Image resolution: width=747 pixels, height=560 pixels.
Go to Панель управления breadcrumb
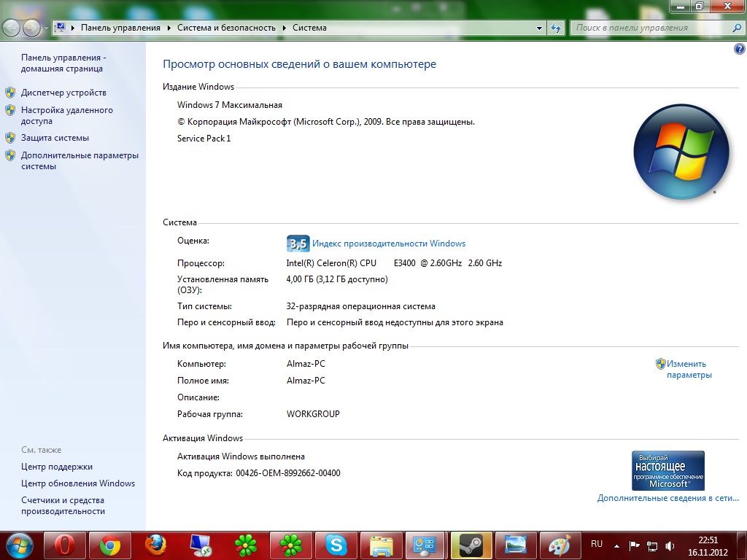click(120, 28)
